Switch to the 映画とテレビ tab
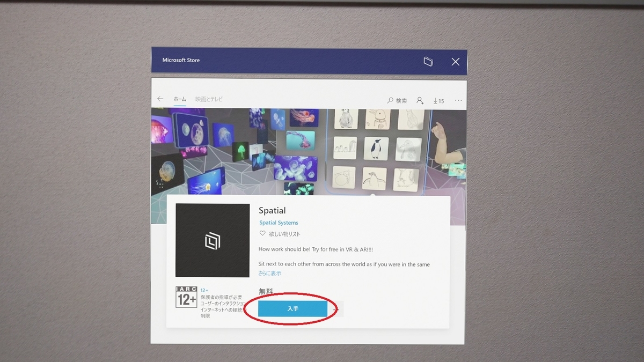This screenshot has width=644, height=362. (209, 99)
